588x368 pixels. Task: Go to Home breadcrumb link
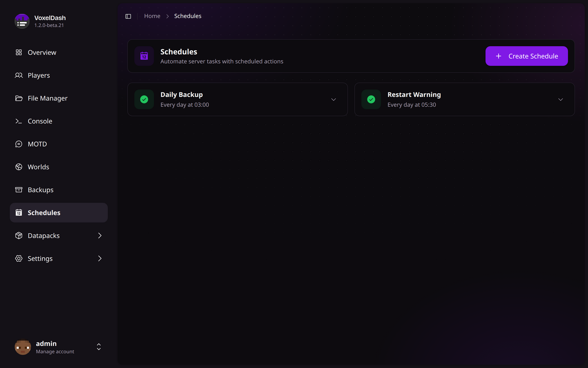point(152,16)
